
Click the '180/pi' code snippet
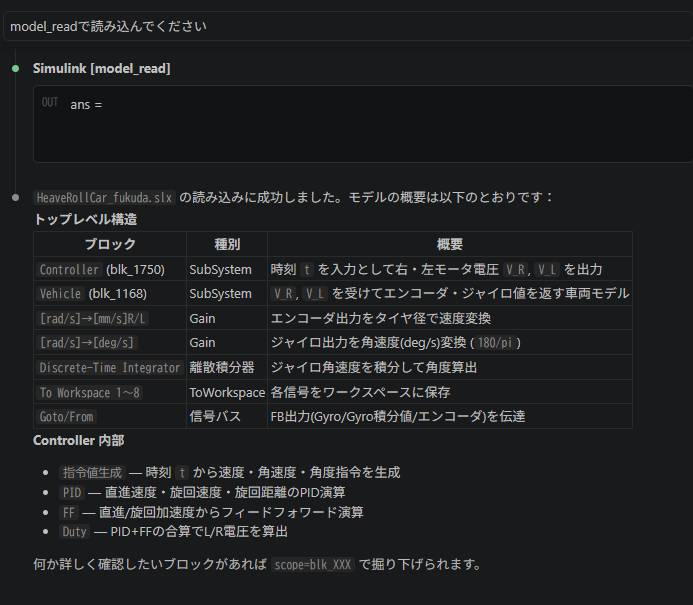[x=495, y=342]
